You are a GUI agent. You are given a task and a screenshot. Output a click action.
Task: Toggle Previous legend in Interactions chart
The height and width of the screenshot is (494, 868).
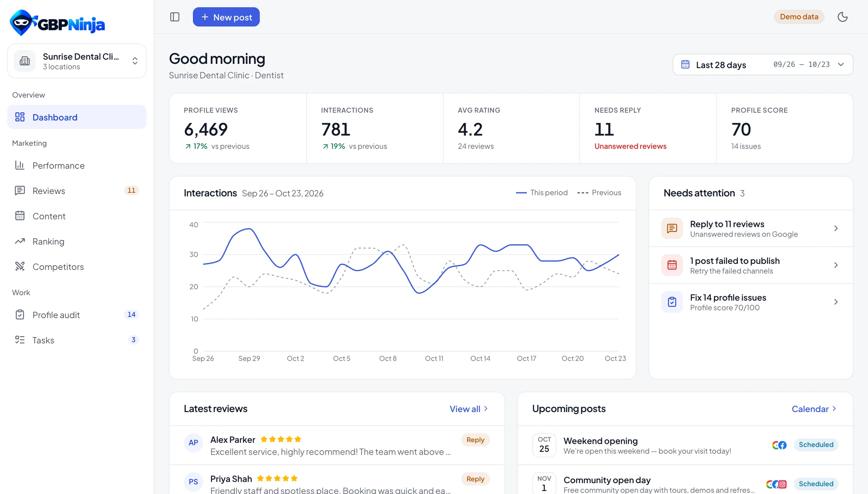599,193
